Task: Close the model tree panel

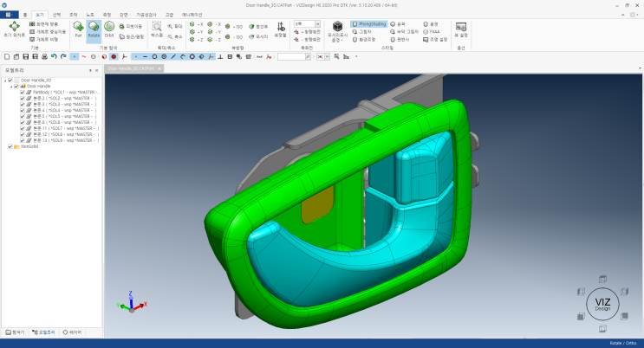Action: [x=97, y=71]
